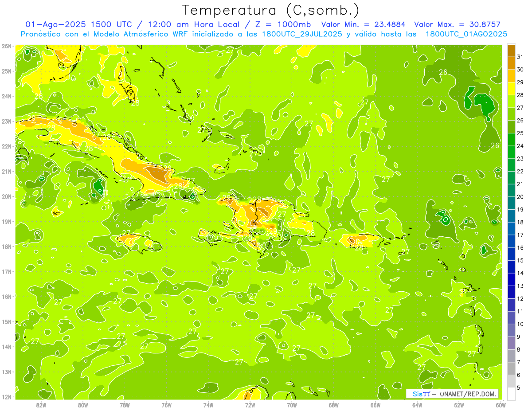Click the longitude axis label '62W'
The image size is (532, 411).
point(459,405)
